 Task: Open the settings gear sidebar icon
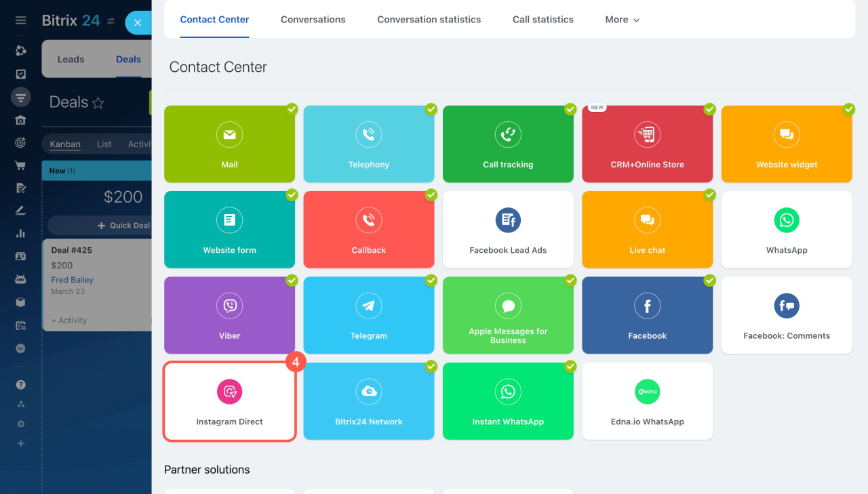(20, 424)
